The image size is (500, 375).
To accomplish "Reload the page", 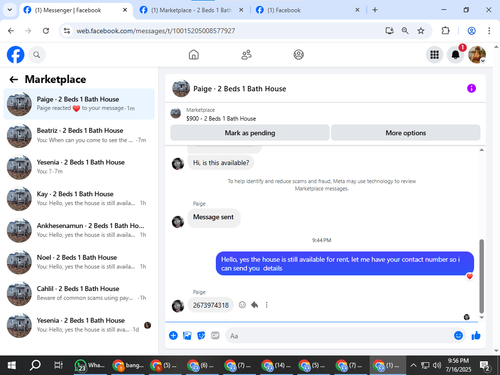I will coord(46,31).
